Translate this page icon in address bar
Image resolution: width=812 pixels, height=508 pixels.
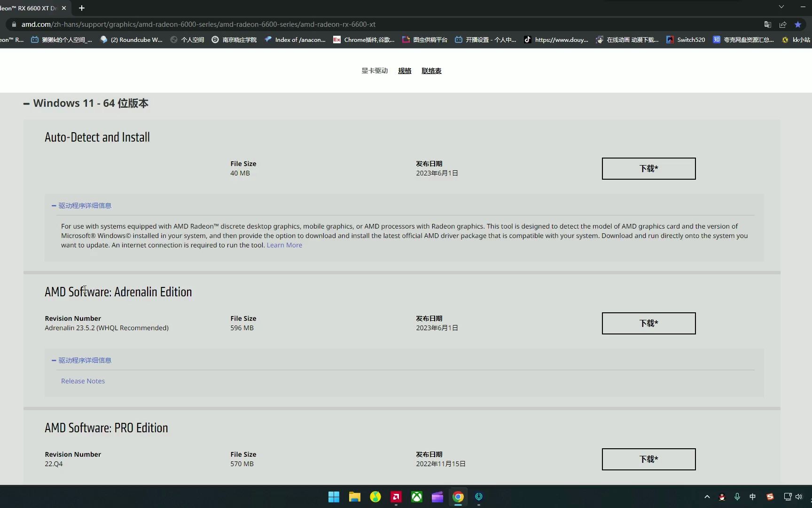click(x=768, y=24)
